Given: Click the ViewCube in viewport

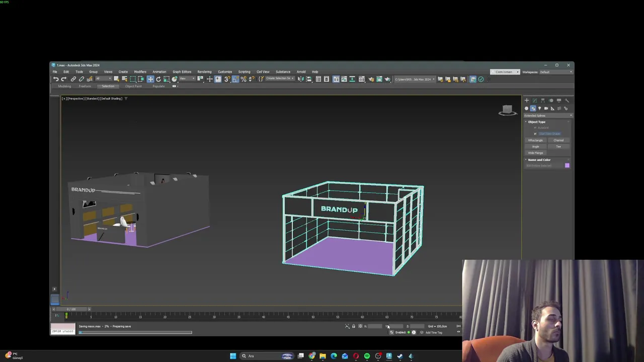Looking at the screenshot, I should pyautogui.click(x=507, y=110).
